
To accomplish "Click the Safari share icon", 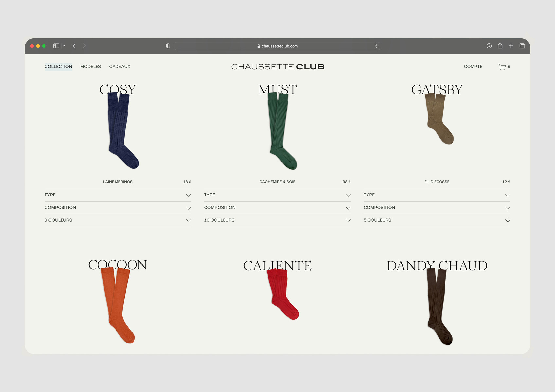I will [500, 46].
